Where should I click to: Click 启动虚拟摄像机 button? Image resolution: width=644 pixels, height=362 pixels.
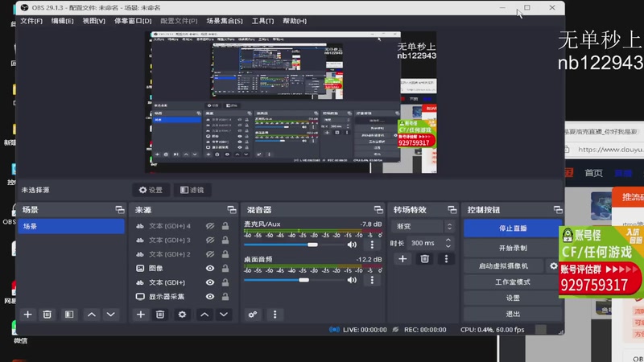coord(504,266)
